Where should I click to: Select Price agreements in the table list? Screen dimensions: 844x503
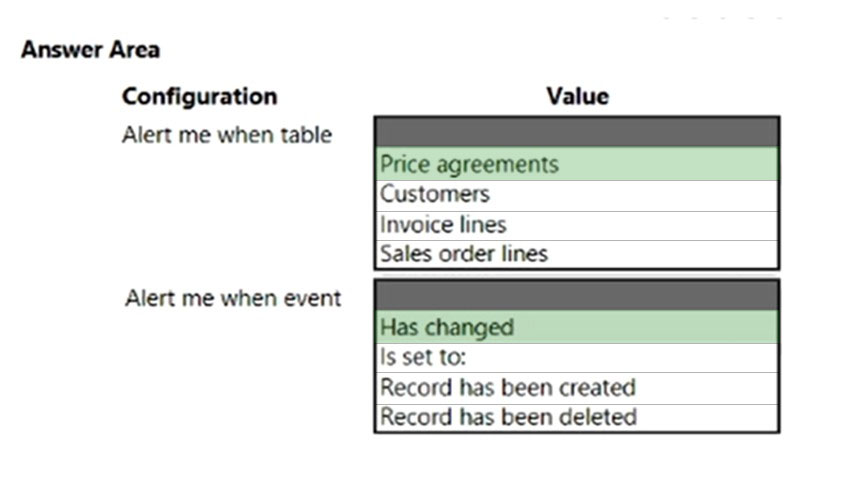[x=576, y=164]
